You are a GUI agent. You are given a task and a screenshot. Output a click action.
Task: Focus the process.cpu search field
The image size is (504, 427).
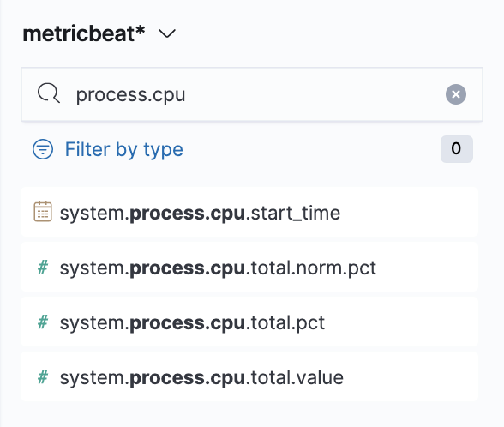click(x=252, y=94)
